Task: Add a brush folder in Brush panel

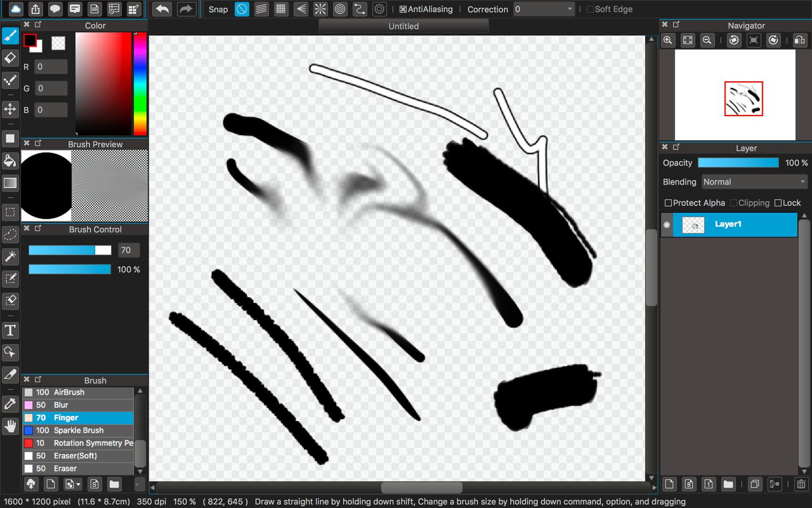Action: pos(114,484)
